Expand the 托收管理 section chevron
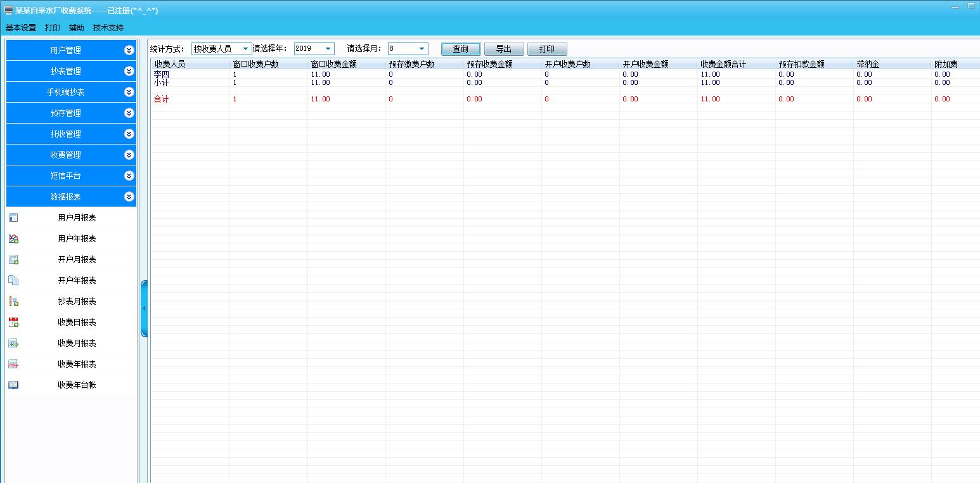This screenshot has width=980, height=483. click(x=129, y=134)
